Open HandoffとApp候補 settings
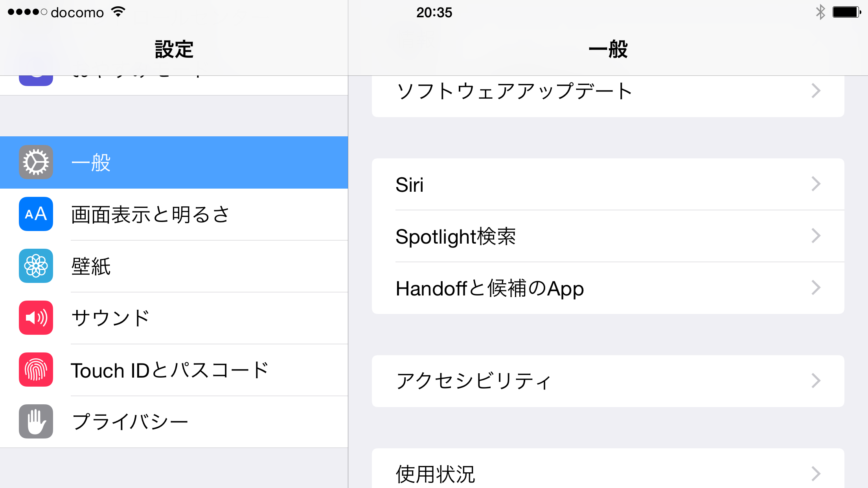The width and height of the screenshot is (868, 488). coord(489,288)
